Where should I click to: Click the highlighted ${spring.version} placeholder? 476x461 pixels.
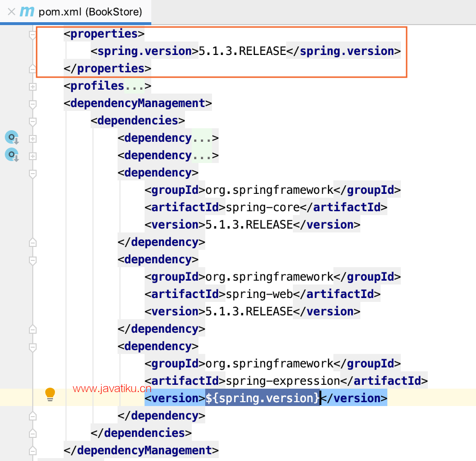point(263,398)
